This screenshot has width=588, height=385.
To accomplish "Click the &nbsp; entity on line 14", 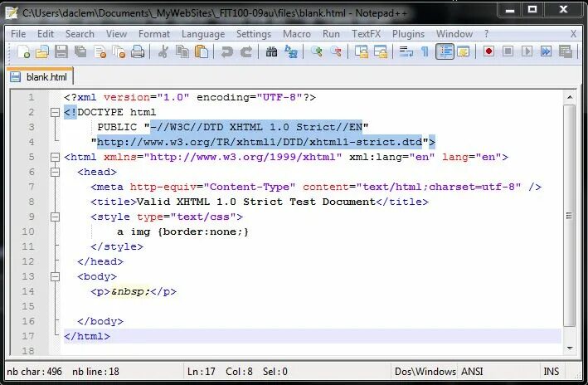I will 130,291.
